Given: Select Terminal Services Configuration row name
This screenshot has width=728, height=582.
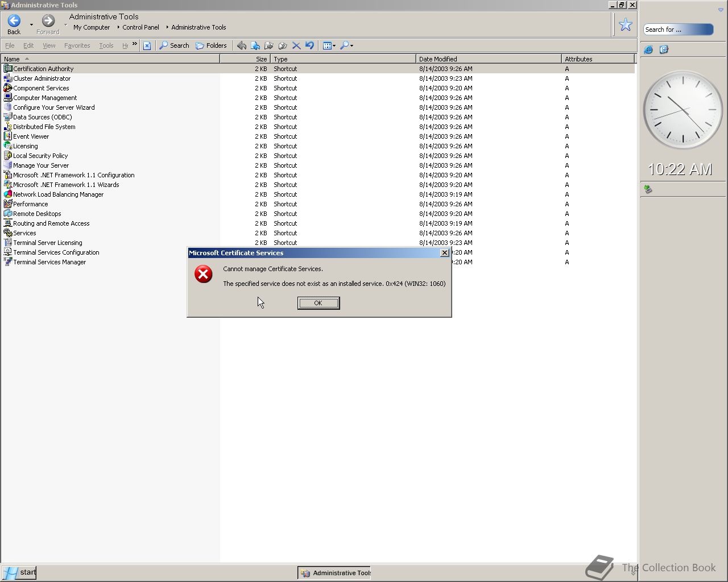Looking at the screenshot, I should [56, 252].
